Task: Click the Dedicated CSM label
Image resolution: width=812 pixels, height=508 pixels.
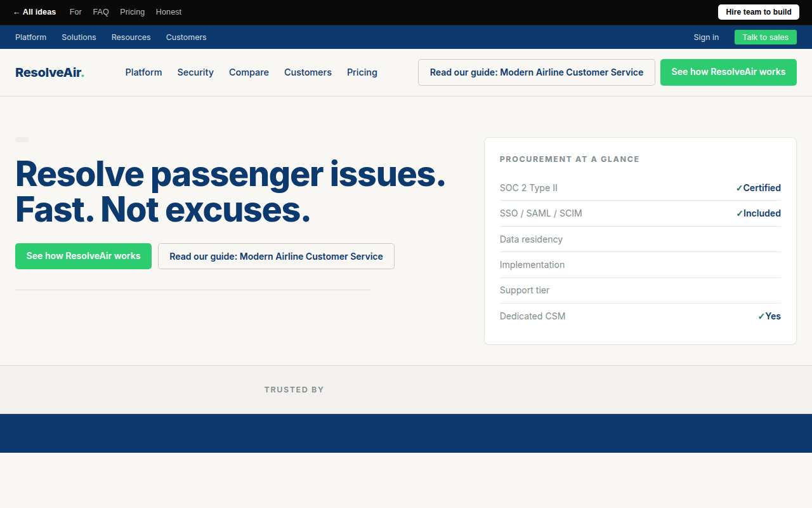Action: (x=532, y=316)
